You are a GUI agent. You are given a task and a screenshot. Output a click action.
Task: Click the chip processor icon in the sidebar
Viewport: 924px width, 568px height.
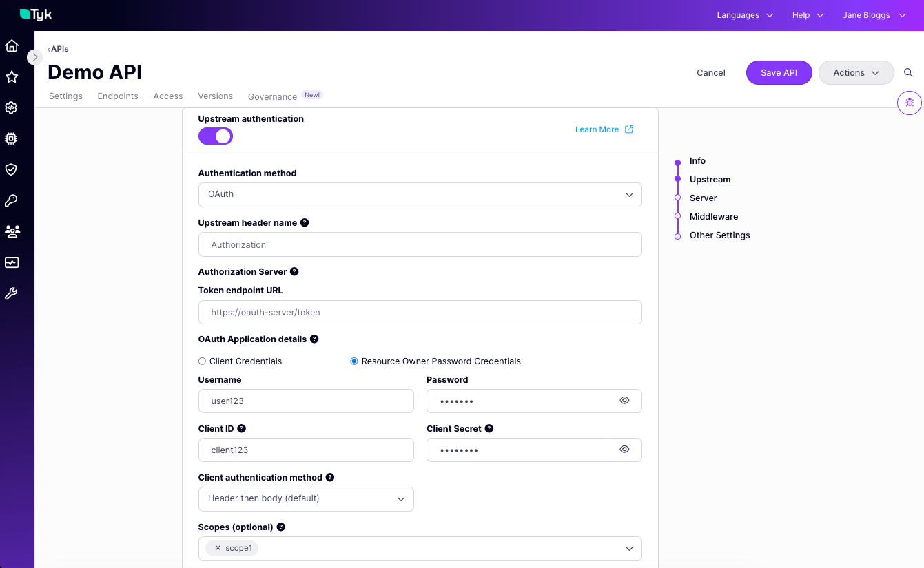pos(12,138)
